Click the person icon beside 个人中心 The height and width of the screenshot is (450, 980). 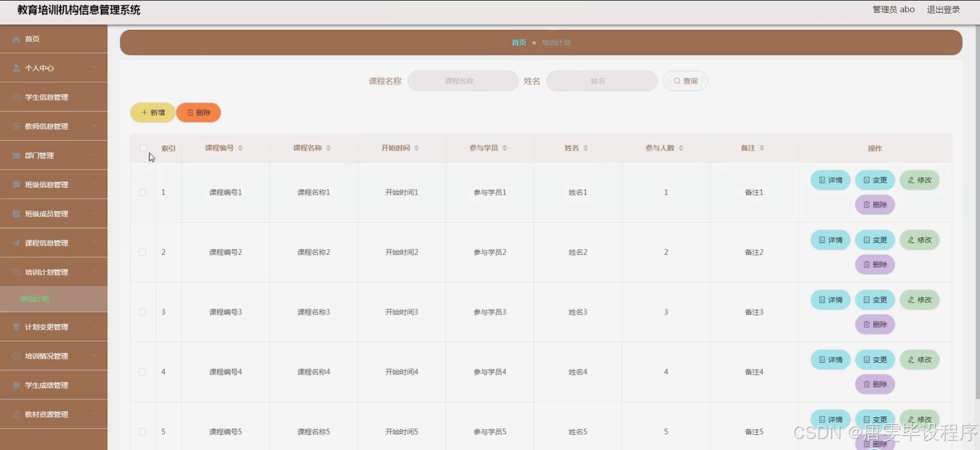(16, 68)
